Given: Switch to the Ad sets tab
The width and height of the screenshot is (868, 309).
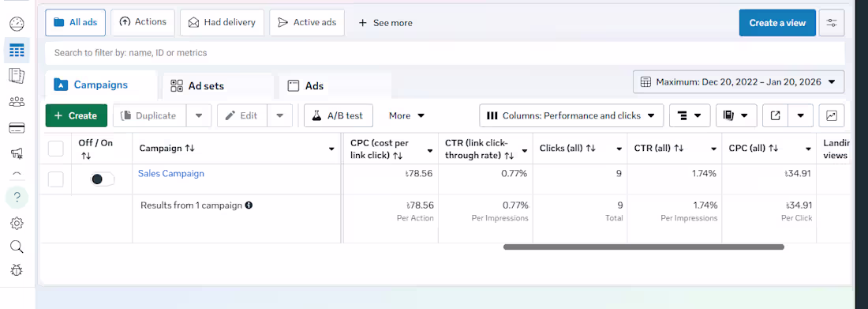Looking at the screenshot, I should (218, 86).
